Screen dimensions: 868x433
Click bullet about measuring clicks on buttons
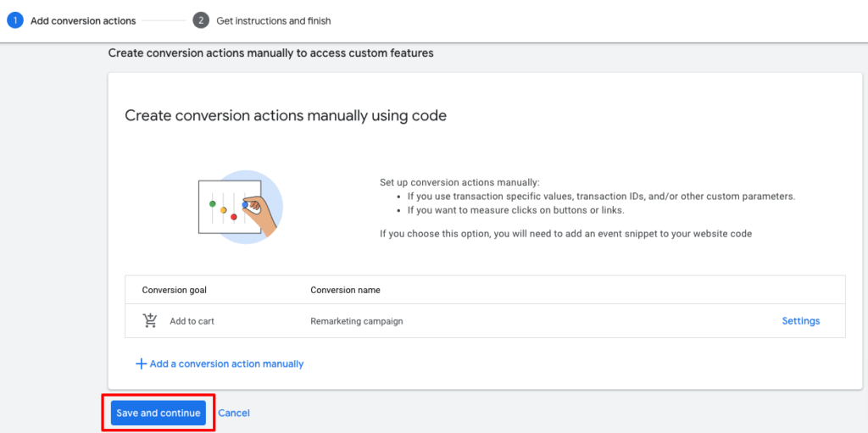(x=515, y=210)
